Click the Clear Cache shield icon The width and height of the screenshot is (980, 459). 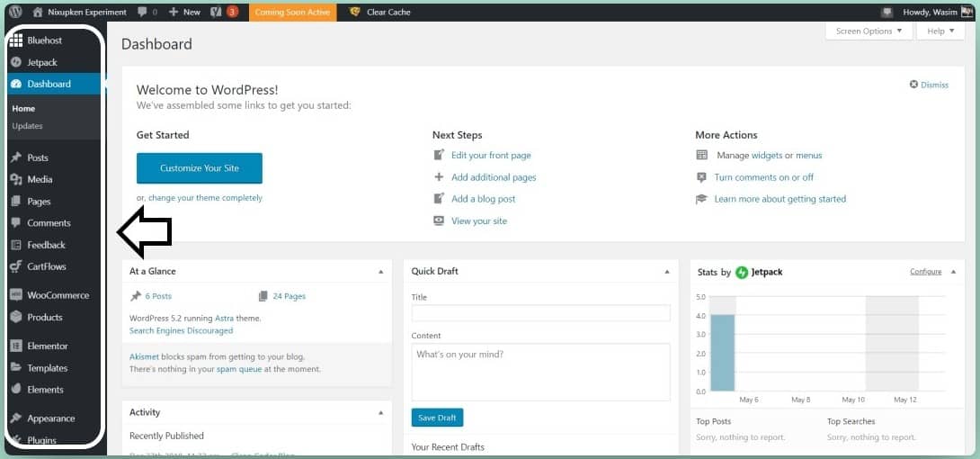click(354, 12)
